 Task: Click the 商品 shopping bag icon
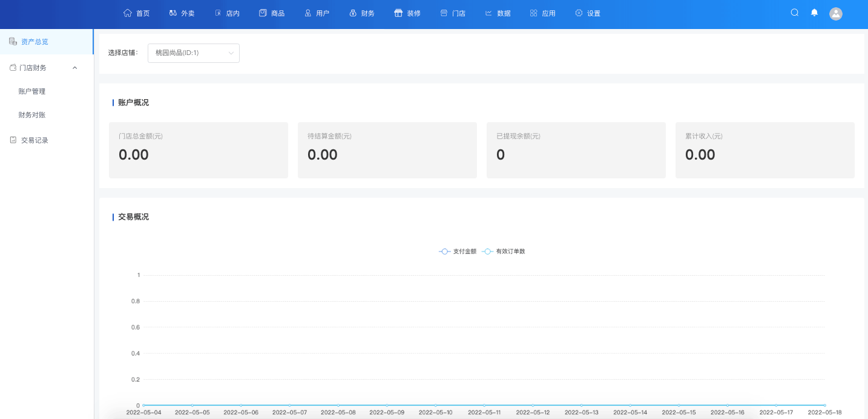[x=263, y=13]
